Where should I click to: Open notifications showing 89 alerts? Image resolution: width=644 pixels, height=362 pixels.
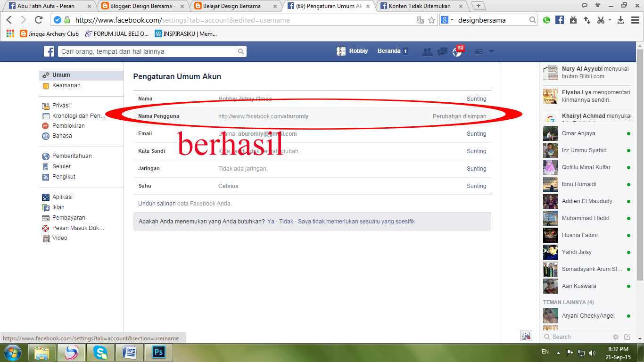pyautogui.click(x=457, y=51)
